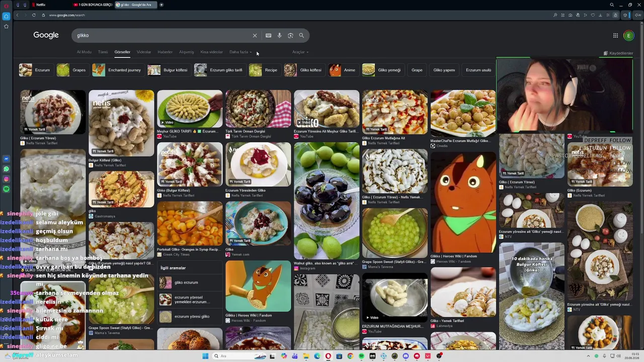Filter images by Erzurum gliko tarifi chip
The width and height of the screenshot is (644, 362).
click(x=219, y=70)
